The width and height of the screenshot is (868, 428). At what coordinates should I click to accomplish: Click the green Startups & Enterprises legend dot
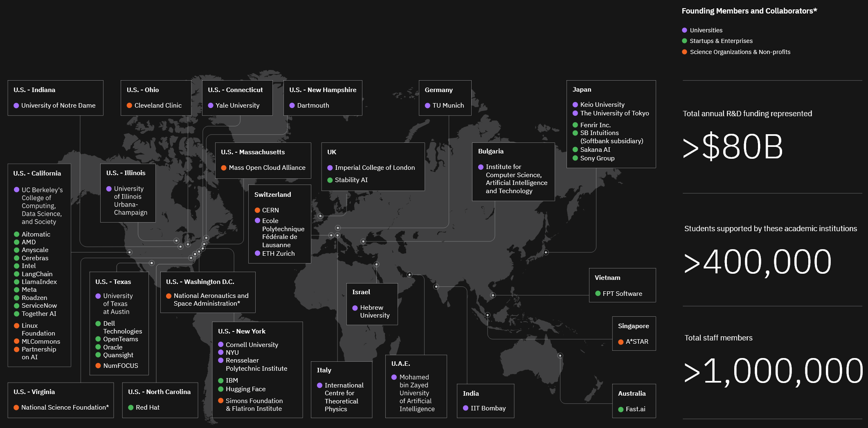[684, 41]
